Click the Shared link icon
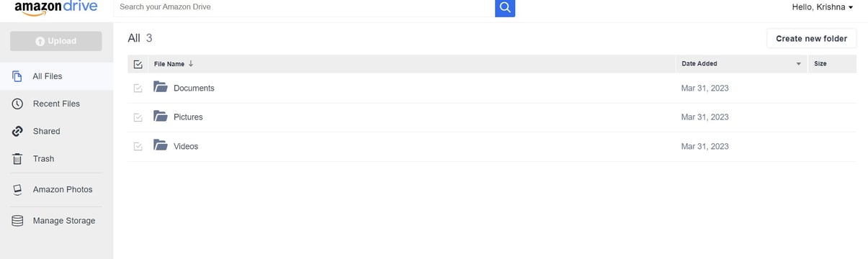 coord(17,131)
